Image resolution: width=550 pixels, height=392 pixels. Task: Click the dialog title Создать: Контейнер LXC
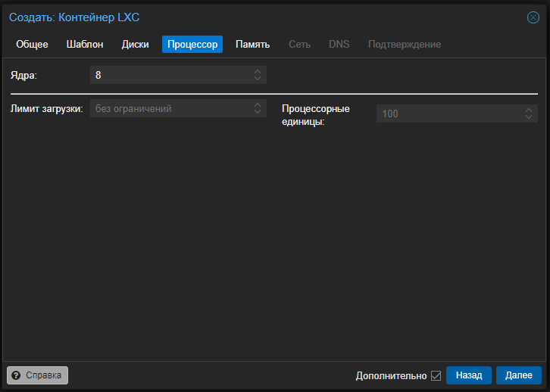tap(74, 17)
